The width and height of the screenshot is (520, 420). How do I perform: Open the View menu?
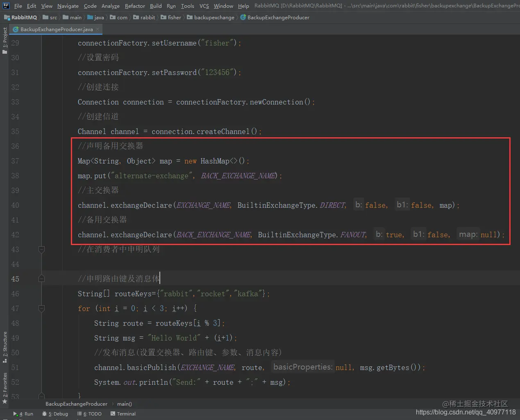(x=47, y=6)
